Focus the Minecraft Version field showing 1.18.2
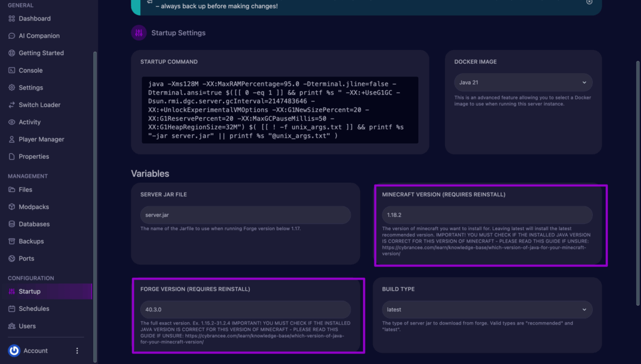 [x=487, y=215]
